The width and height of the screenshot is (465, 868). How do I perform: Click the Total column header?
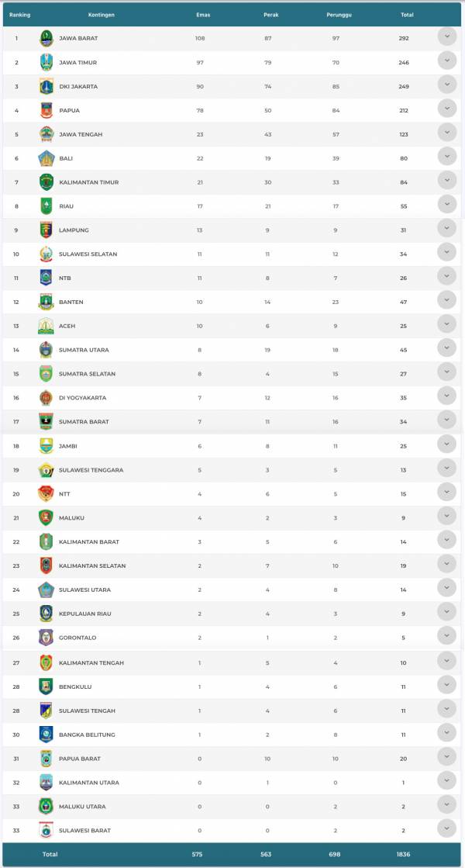[x=407, y=15]
